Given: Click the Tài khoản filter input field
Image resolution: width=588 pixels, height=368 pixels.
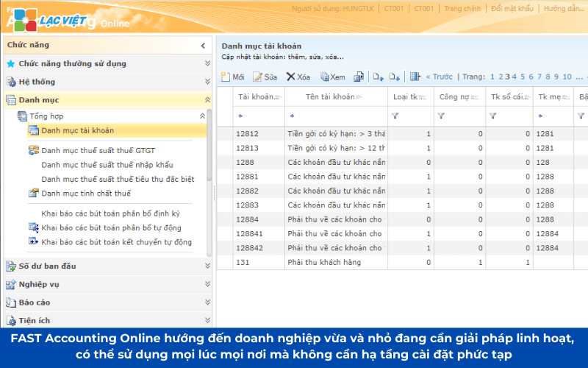Looking at the screenshot, I should (x=257, y=116).
